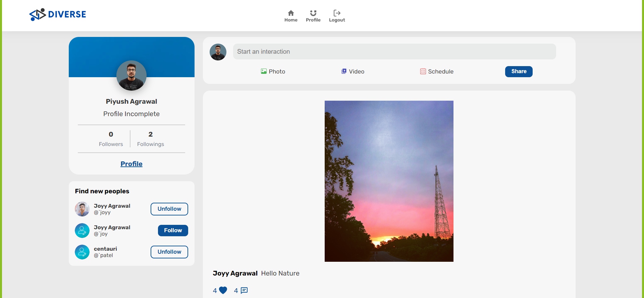This screenshot has height=298, width=644.
Task: Unfollow Joyy Agrawal @joyy
Action: pos(169,209)
